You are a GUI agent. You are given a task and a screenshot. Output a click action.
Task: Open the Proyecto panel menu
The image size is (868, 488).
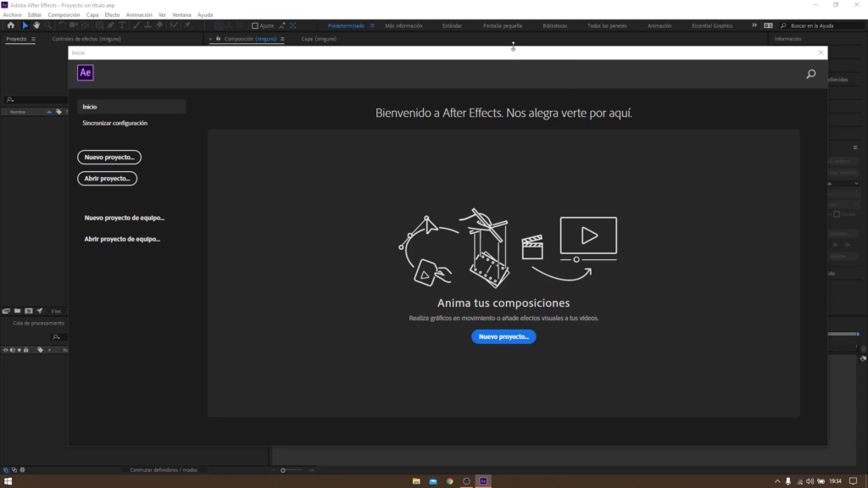(33, 39)
